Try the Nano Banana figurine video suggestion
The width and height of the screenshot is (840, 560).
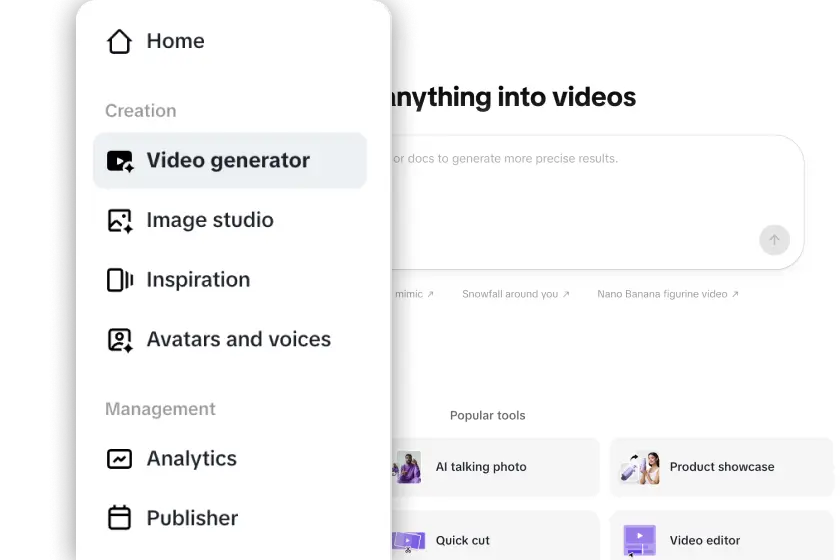coord(668,294)
